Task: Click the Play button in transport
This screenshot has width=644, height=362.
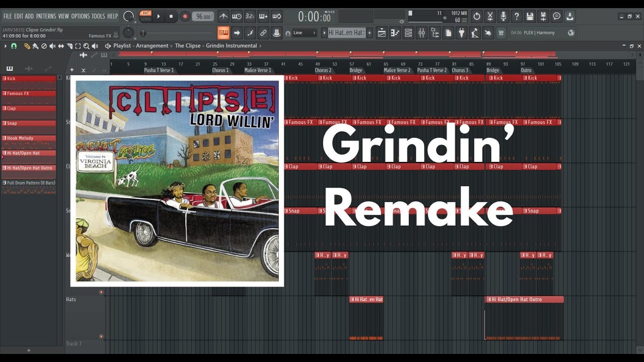Action: click(158, 16)
